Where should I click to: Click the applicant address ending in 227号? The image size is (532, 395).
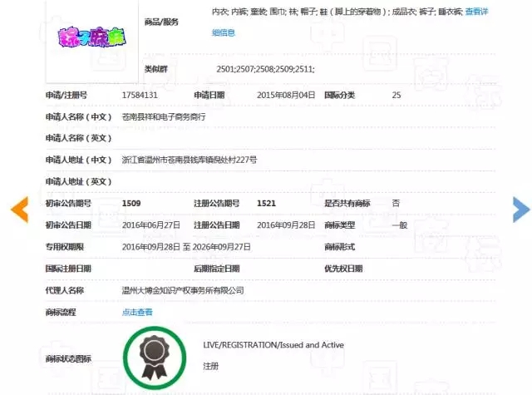click(189, 160)
